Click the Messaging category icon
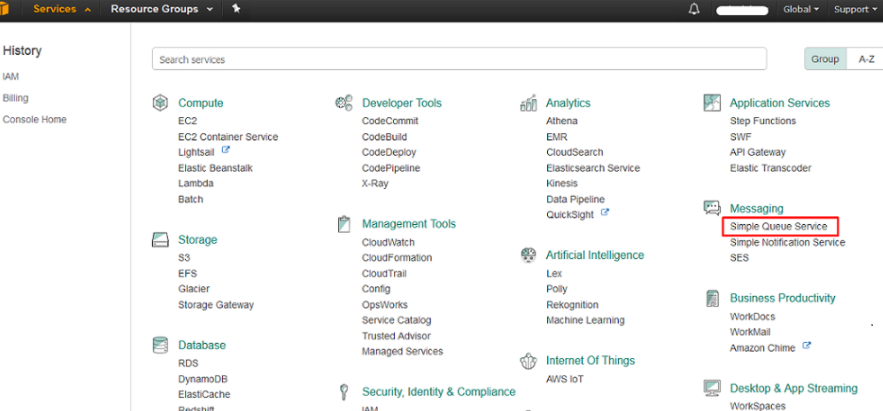 [x=712, y=208]
